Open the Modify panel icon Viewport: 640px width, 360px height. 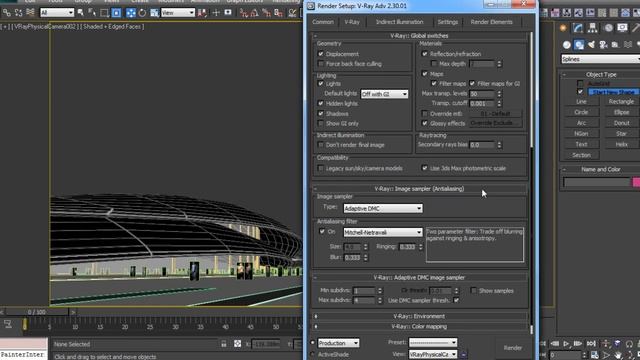pyautogui.click(x=578, y=28)
